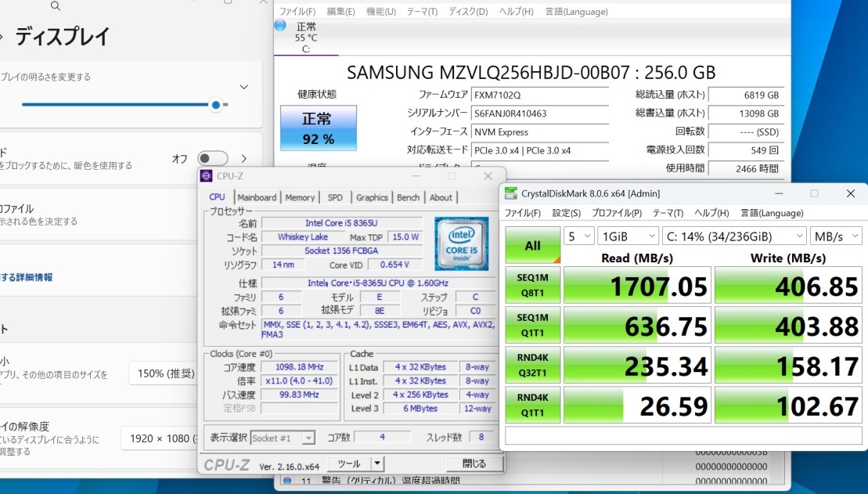This screenshot has width=868, height=494.
Task: Minimize the CrystalDiskMark window
Action: coord(779,193)
